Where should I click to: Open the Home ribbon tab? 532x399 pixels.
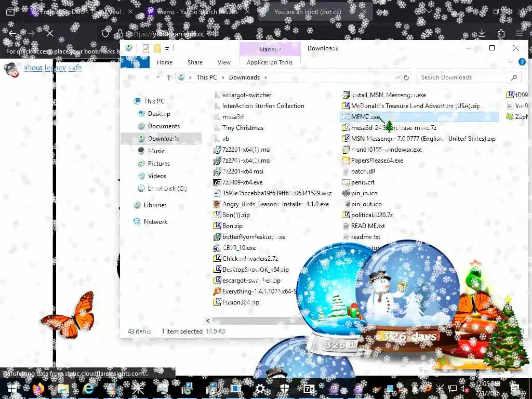[x=165, y=62]
